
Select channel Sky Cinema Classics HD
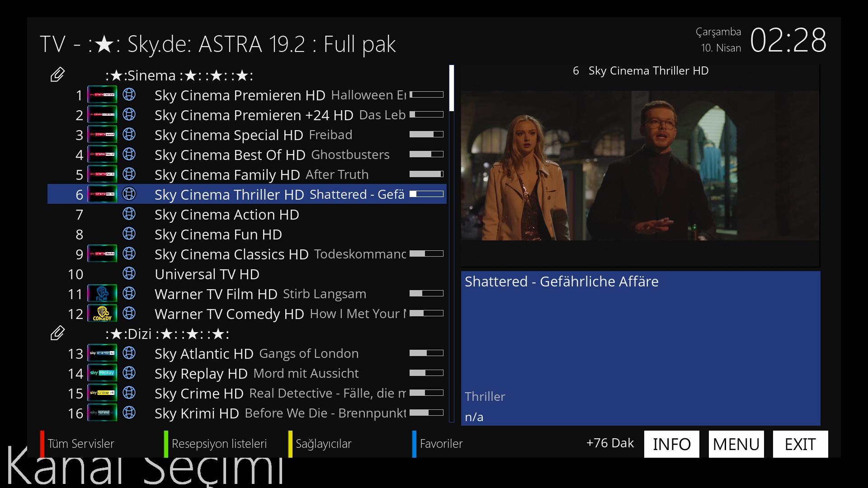pyautogui.click(x=247, y=254)
